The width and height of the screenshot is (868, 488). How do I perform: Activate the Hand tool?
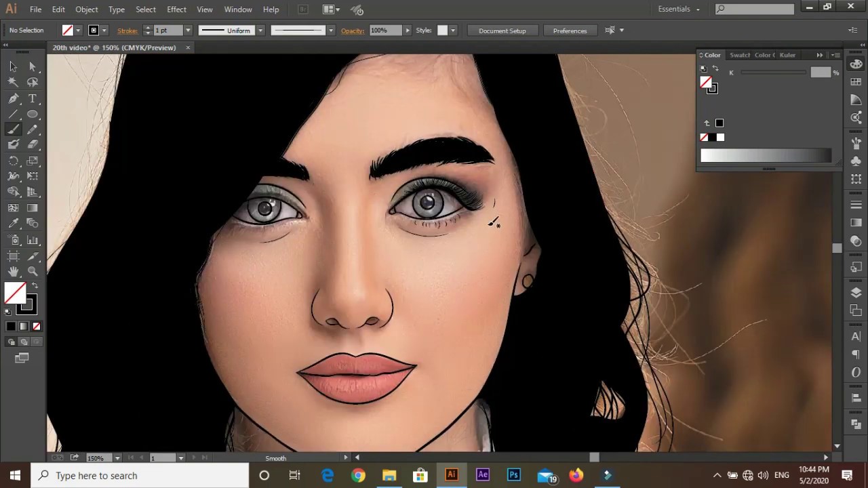(x=13, y=271)
